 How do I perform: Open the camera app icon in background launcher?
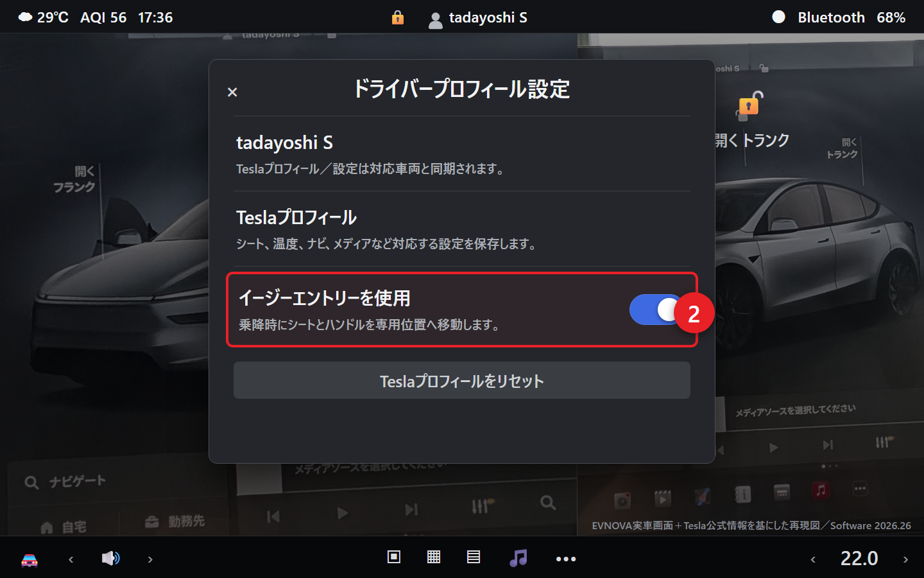[x=622, y=500]
